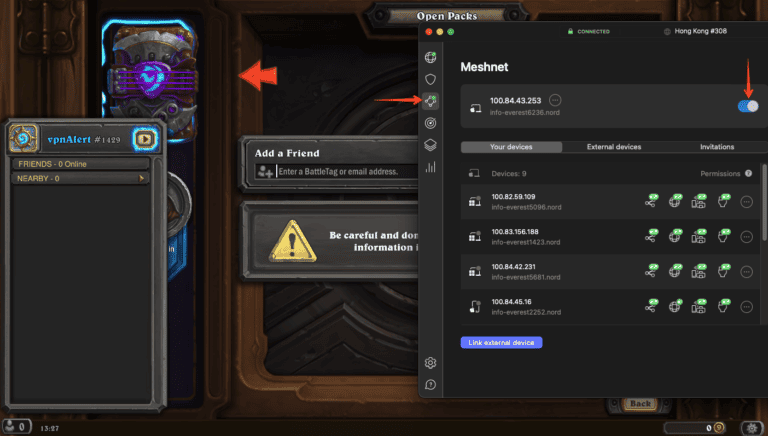Open the NordVPN settings gear icon
Viewport: 768px width, 436px height.
(x=431, y=363)
